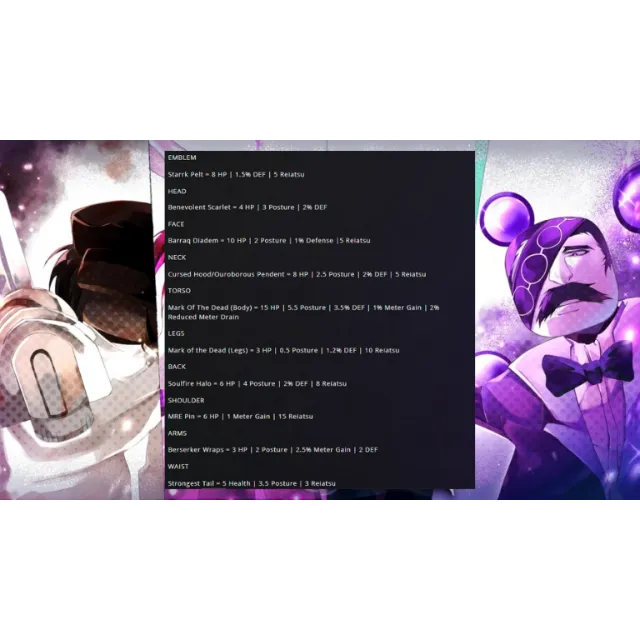Click the SHOULDER category heading

click(186, 400)
